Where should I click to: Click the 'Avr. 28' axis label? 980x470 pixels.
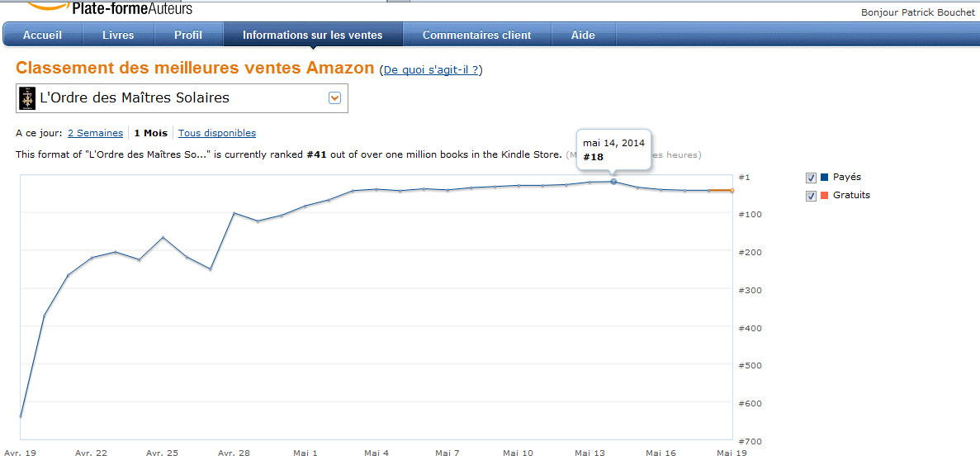(234, 453)
